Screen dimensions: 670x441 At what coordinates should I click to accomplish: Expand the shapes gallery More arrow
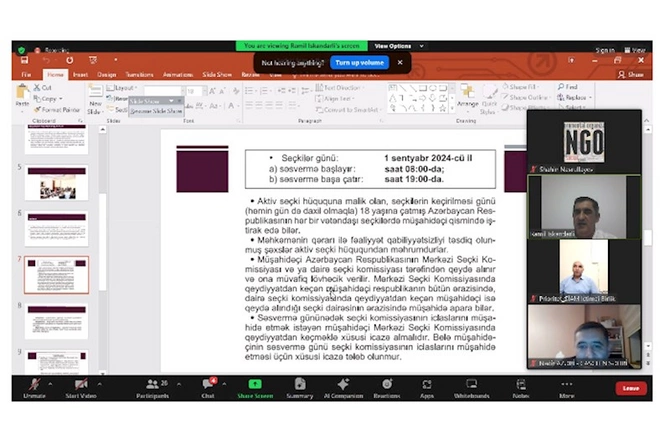click(452, 109)
